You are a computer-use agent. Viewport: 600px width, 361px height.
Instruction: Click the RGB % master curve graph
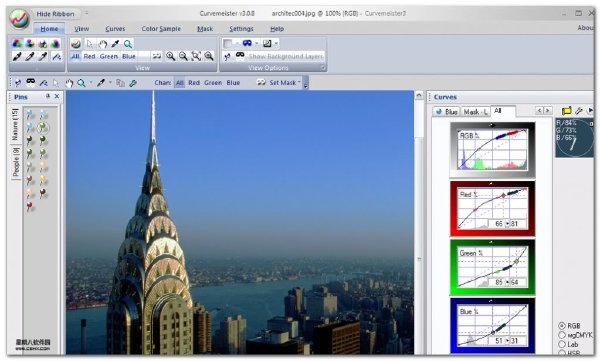(x=492, y=150)
